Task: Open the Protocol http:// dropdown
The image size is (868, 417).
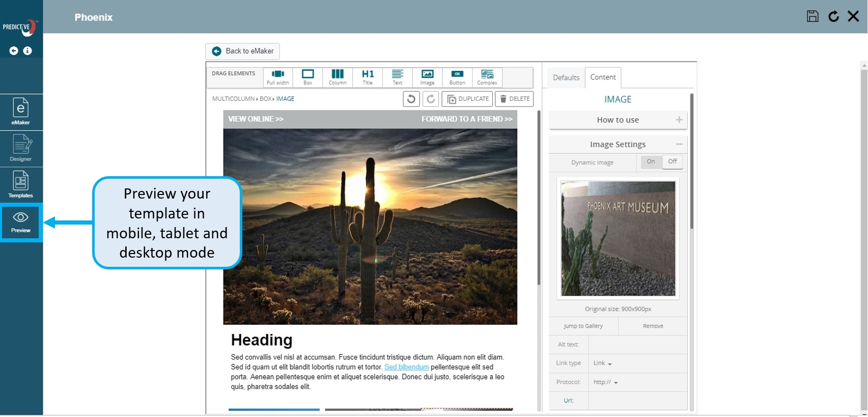Action: coord(605,382)
